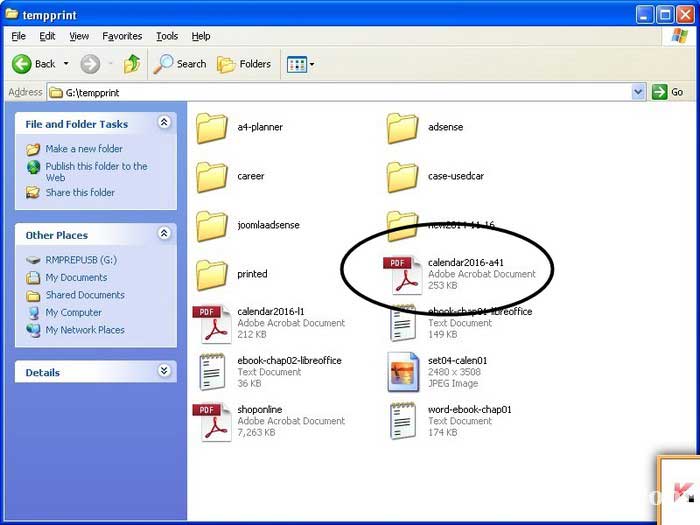Go to Shared Documents link
The height and width of the screenshot is (525, 700).
point(85,295)
